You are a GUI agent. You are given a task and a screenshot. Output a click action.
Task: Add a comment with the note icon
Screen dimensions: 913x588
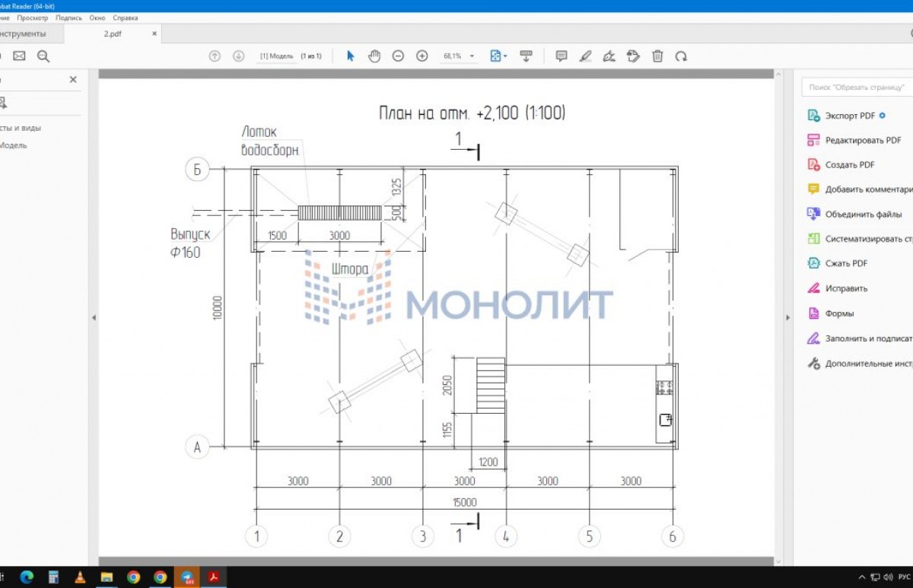pyautogui.click(x=561, y=56)
